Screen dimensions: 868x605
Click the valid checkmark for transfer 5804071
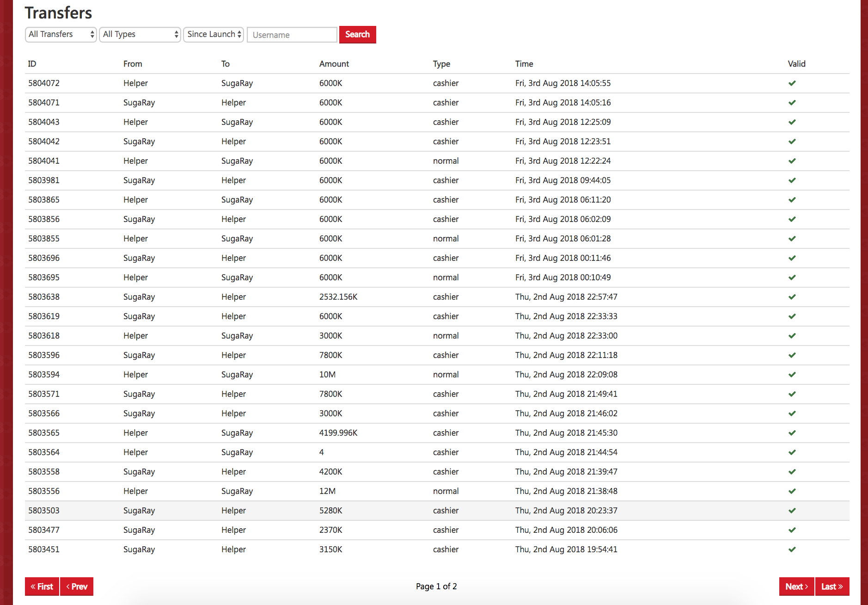(792, 103)
